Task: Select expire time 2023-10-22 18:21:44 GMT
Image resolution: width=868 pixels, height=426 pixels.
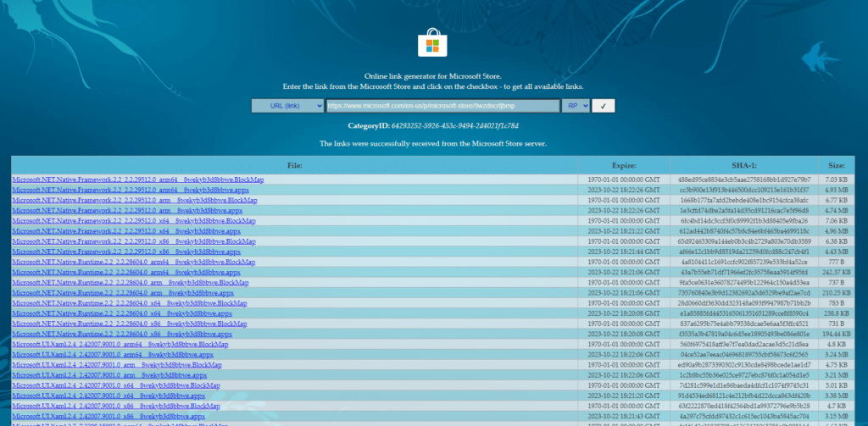Action: point(624,252)
